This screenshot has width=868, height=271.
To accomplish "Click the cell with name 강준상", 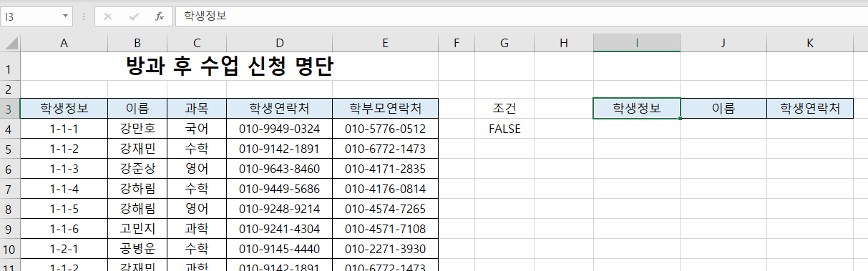I will 137,169.
